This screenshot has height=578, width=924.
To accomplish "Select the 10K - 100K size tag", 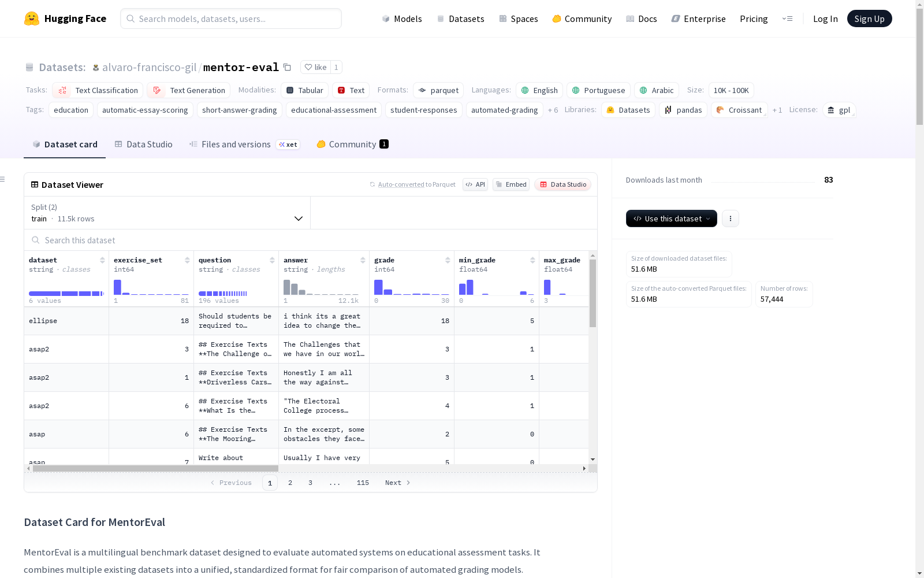I will click(x=731, y=90).
